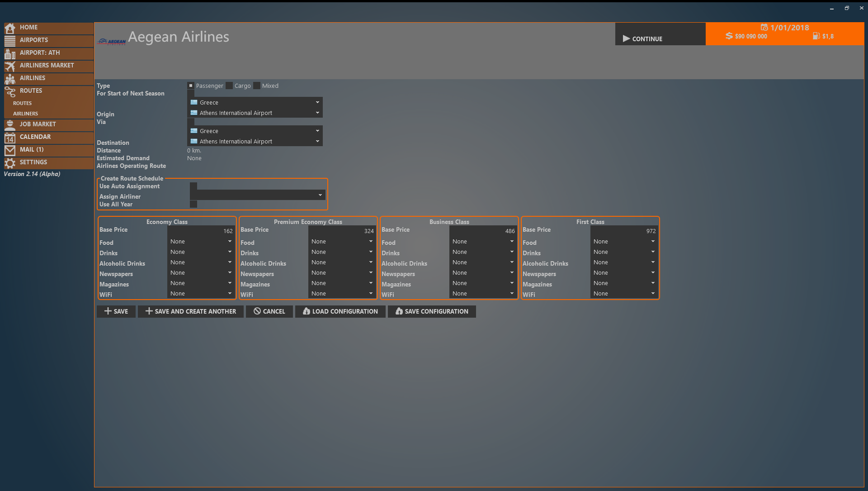Open the MAIL (1) menu item
868x491 pixels.
[x=49, y=150]
